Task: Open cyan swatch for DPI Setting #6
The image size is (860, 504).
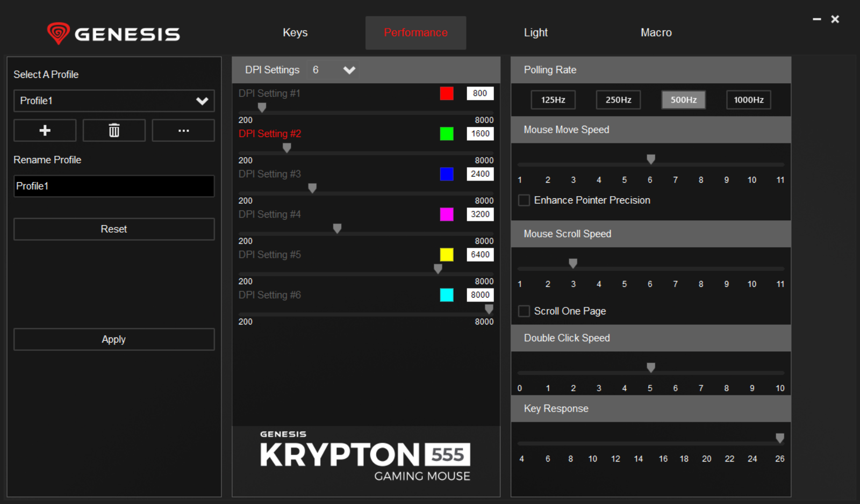Action: tap(447, 295)
